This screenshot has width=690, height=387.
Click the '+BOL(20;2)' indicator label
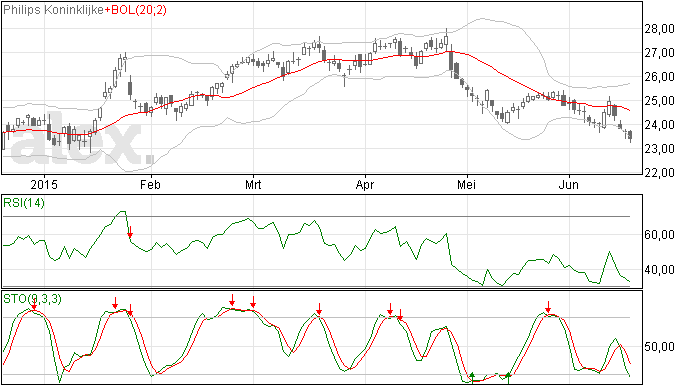[136, 10]
